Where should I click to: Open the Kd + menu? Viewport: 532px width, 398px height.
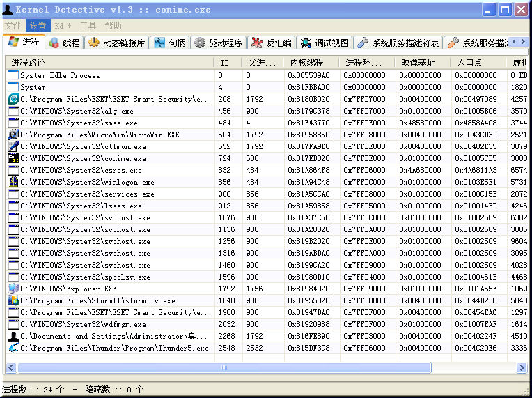click(x=63, y=26)
